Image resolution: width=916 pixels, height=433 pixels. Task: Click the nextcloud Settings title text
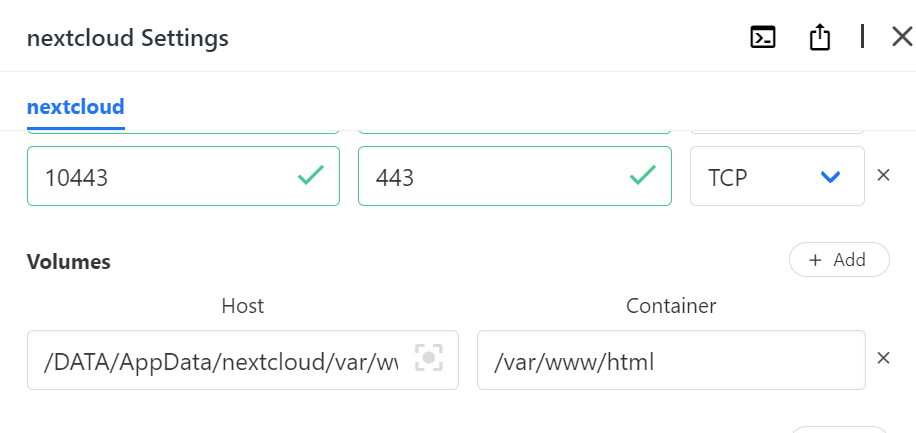128,39
